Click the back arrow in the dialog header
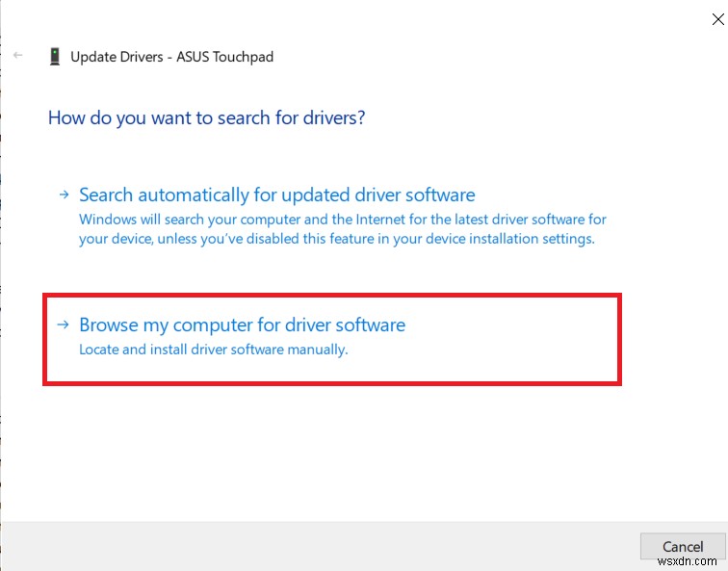The height and width of the screenshot is (571, 728). coord(18,56)
